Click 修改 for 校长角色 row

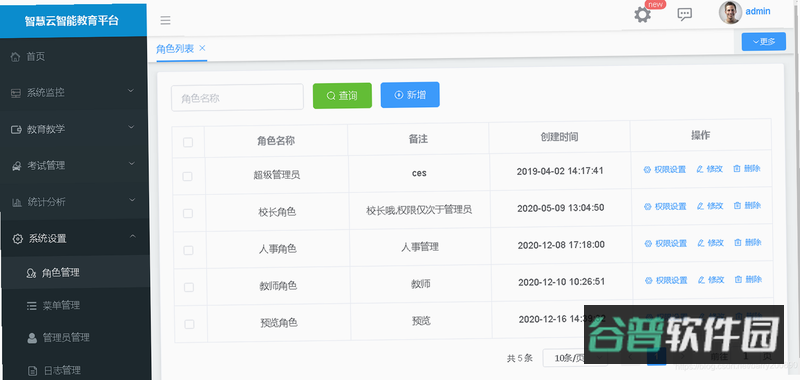click(x=710, y=206)
